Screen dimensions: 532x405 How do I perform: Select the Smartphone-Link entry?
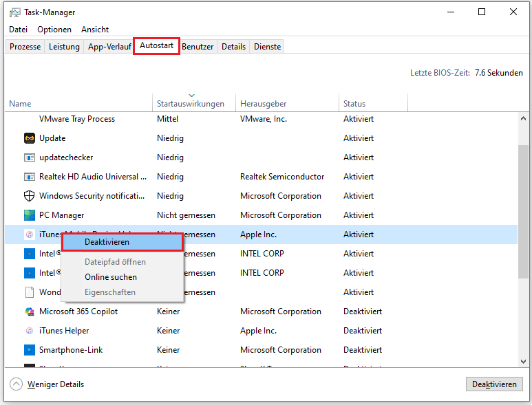[x=71, y=350]
